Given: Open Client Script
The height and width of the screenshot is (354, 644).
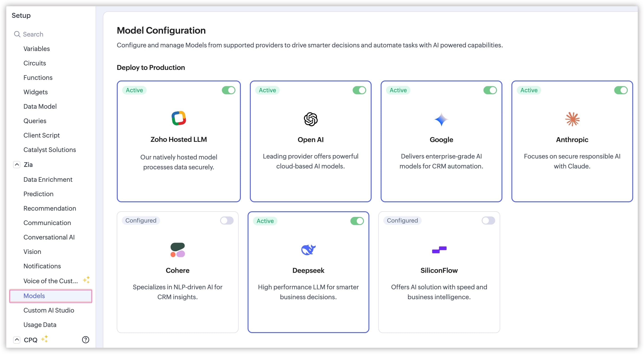Looking at the screenshot, I should [41, 135].
